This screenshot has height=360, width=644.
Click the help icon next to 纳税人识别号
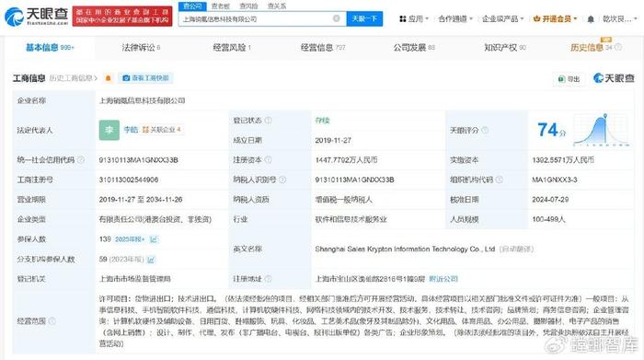click(x=282, y=180)
